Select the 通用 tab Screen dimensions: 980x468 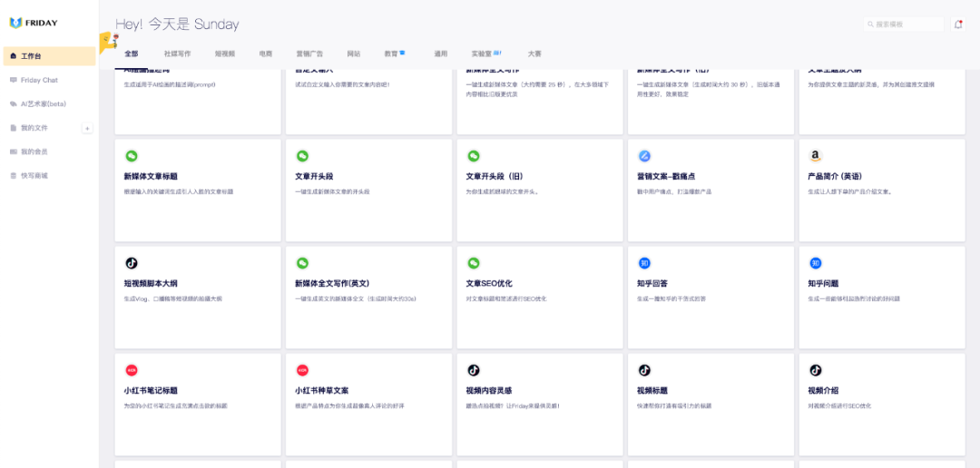(441, 54)
